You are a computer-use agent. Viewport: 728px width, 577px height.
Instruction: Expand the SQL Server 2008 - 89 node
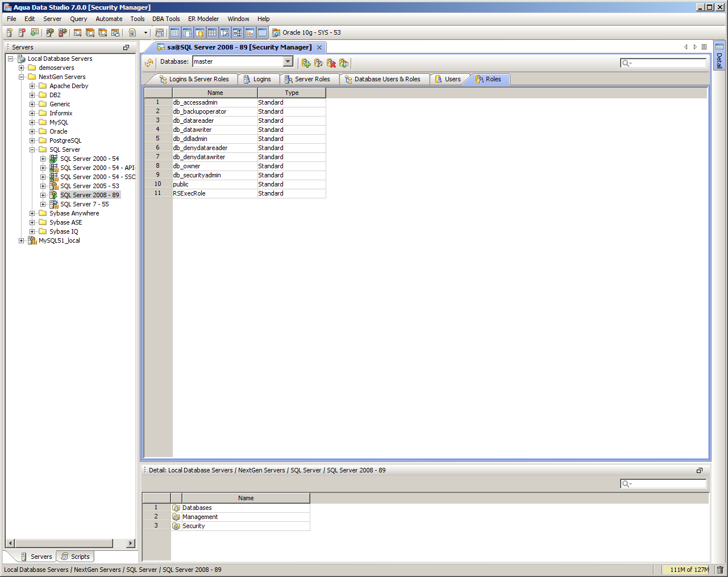[x=43, y=195]
